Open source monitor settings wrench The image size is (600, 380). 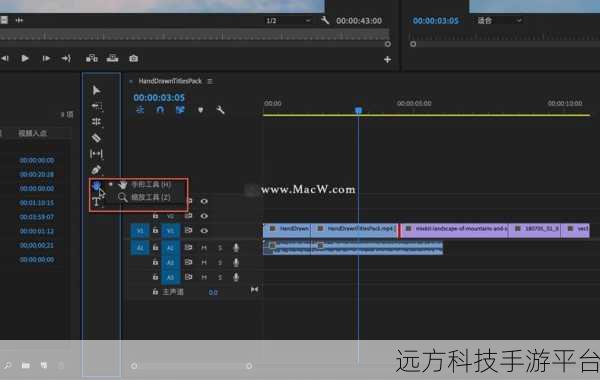pyautogui.click(x=325, y=20)
